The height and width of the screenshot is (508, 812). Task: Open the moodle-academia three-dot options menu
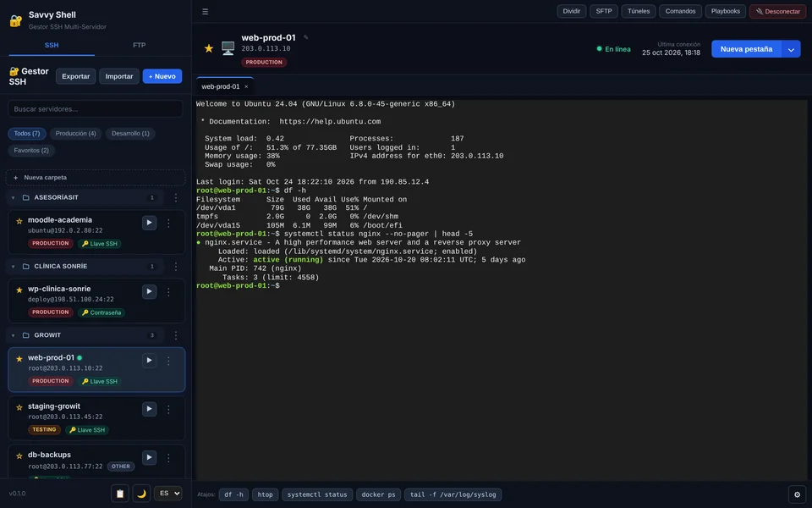[168, 223]
